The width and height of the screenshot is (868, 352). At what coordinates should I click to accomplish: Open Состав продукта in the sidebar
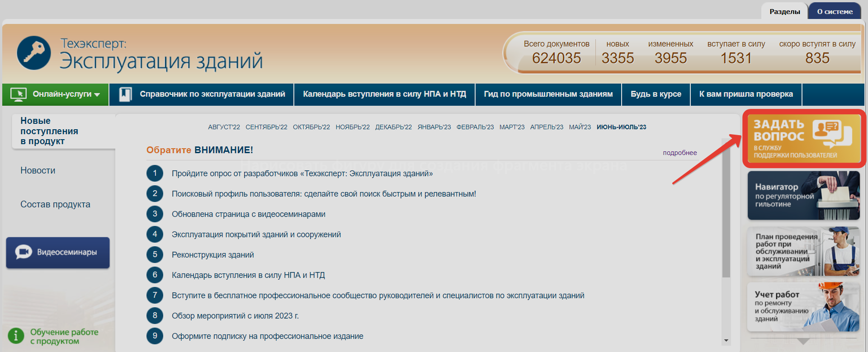point(55,204)
